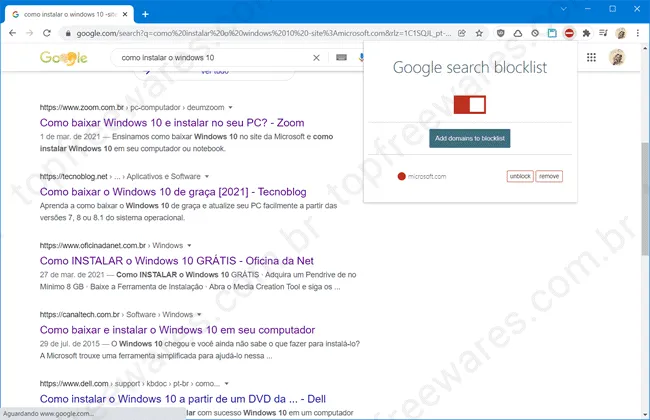
Task: Go back to the previous page
Action: click(12, 33)
